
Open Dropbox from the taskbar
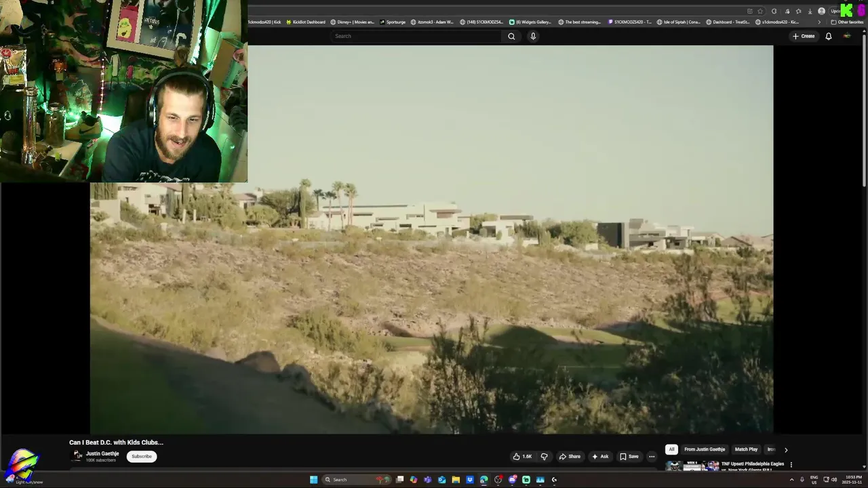pos(469,479)
